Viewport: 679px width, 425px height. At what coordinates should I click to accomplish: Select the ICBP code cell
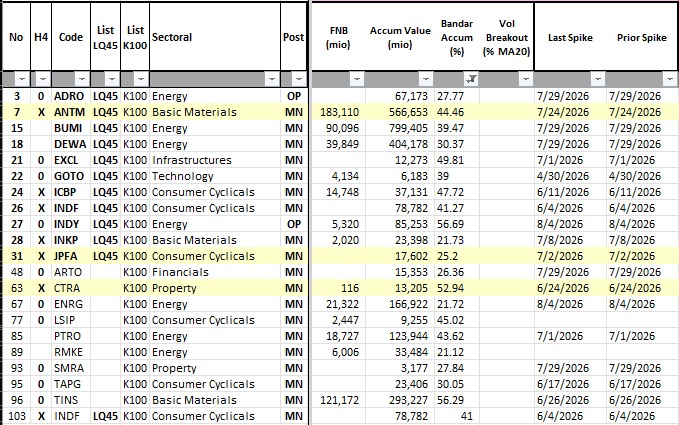[x=71, y=192]
